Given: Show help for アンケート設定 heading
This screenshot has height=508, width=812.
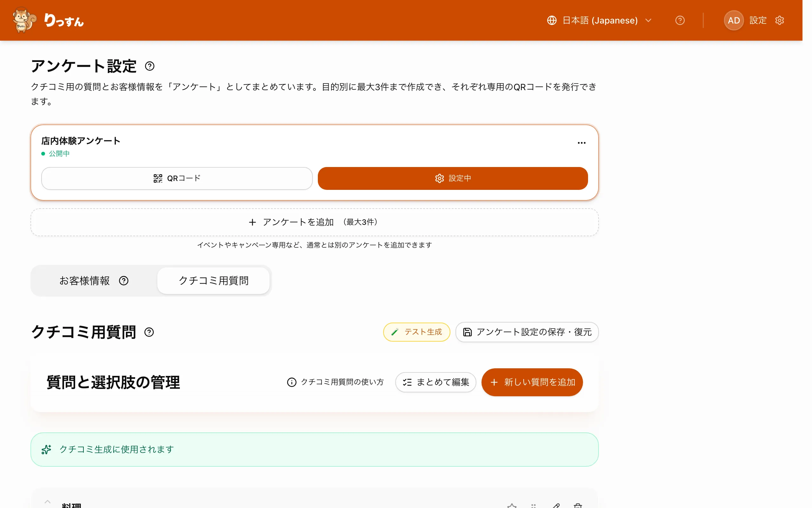Looking at the screenshot, I should point(150,66).
